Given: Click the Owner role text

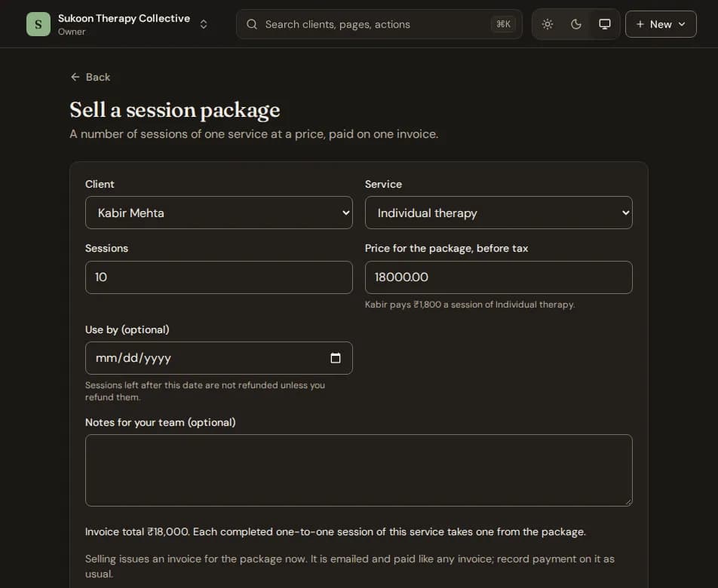Looking at the screenshot, I should [72, 32].
